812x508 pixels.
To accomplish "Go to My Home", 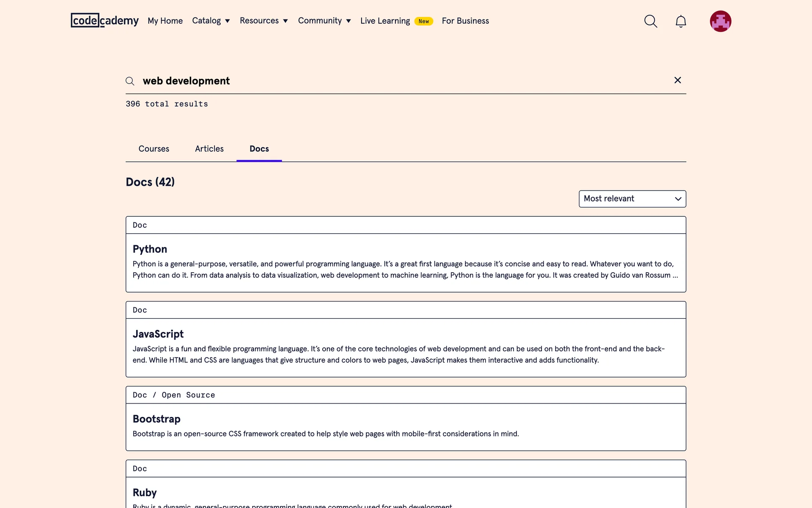I will tap(165, 21).
